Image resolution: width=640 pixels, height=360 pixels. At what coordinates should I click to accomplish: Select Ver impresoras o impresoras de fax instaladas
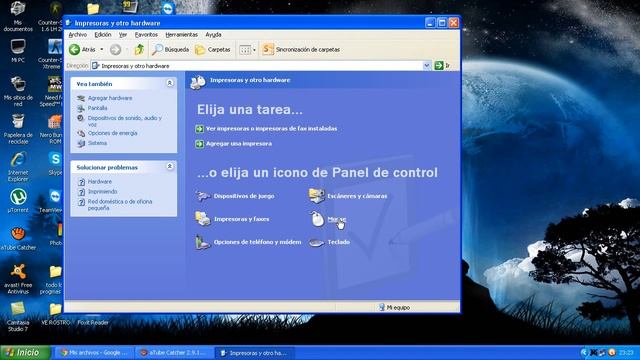271,129
